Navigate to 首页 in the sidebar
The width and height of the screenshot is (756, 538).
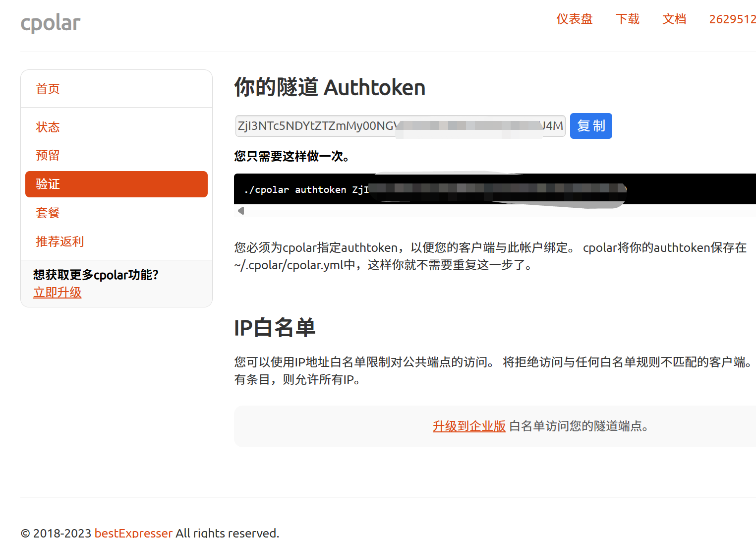48,88
